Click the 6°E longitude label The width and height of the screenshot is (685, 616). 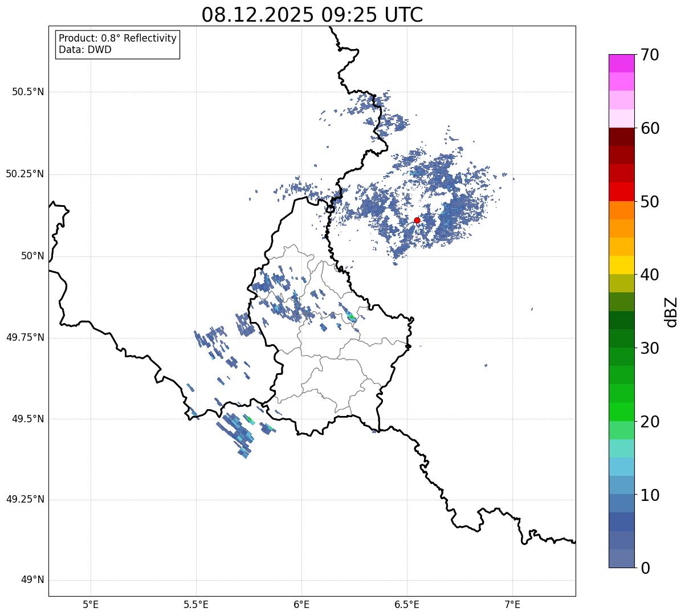[x=301, y=604]
